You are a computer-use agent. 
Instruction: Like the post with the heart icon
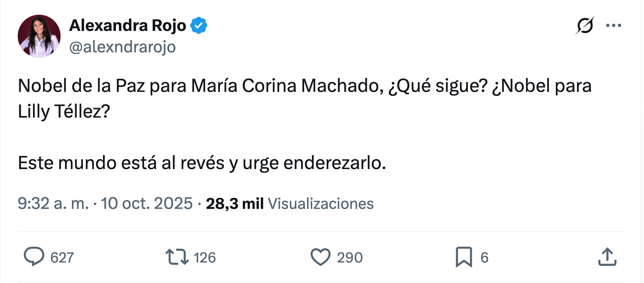pyautogui.click(x=320, y=257)
